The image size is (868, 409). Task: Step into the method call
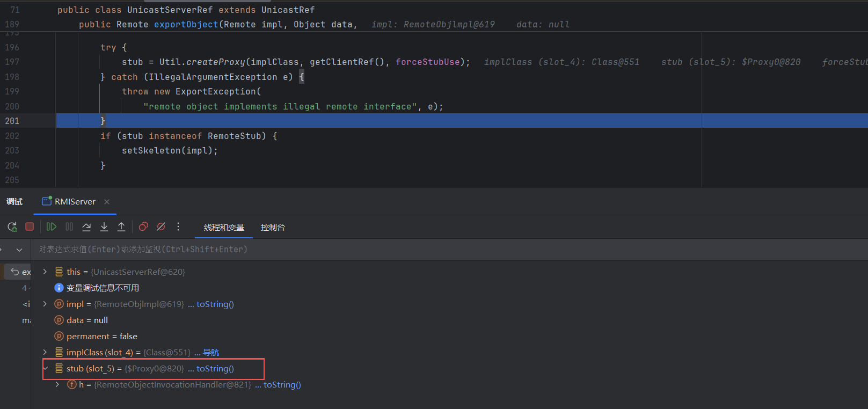tap(104, 227)
